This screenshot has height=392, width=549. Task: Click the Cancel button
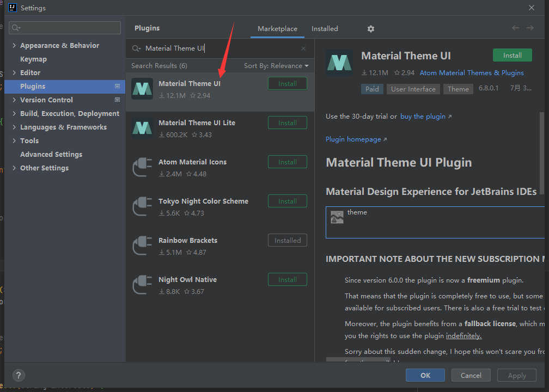(x=471, y=375)
